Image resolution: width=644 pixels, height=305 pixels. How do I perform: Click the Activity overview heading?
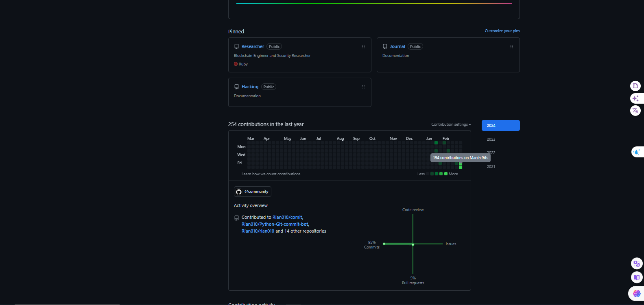tap(251, 205)
